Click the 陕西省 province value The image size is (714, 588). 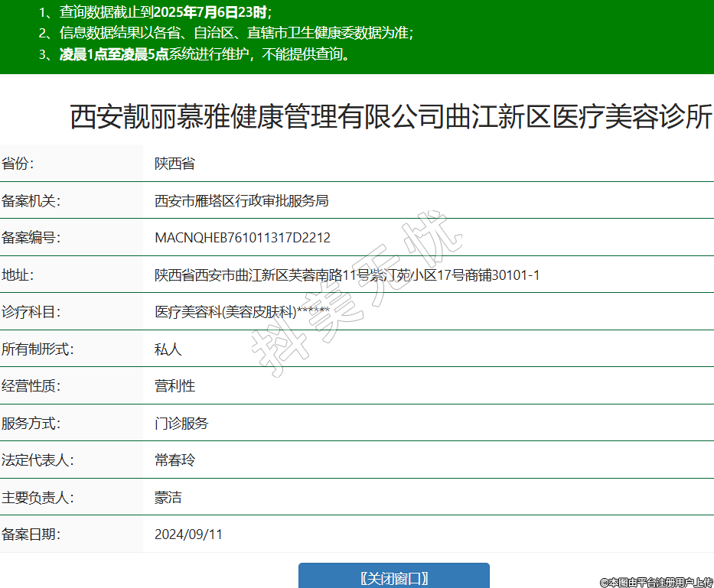click(174, 164)
